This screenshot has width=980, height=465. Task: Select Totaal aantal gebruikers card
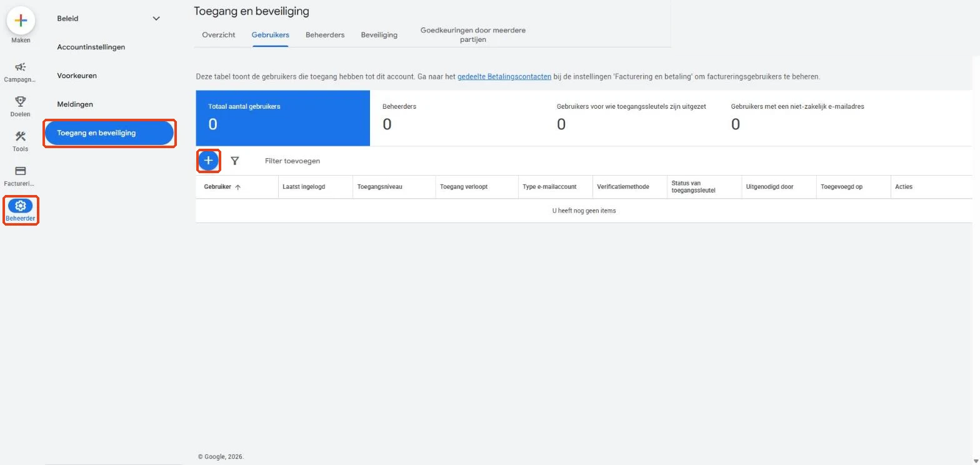coord(283,118)
